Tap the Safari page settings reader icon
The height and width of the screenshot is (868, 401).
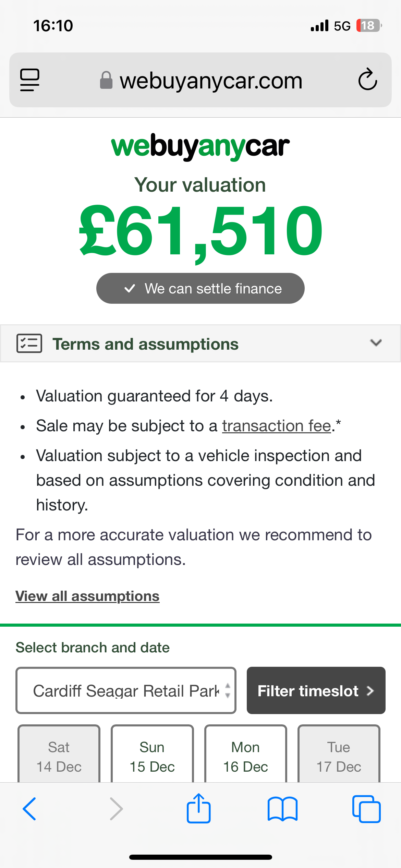pos(30,80)
